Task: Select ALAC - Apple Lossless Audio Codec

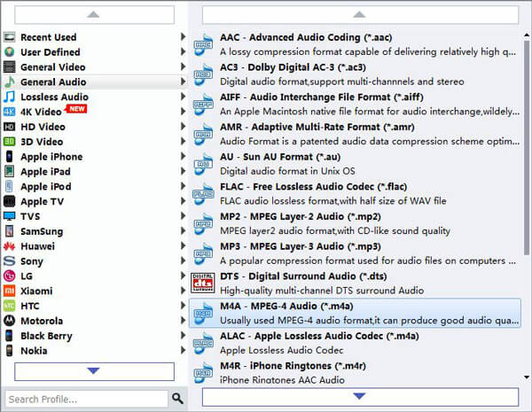Action: click(356, 343)
